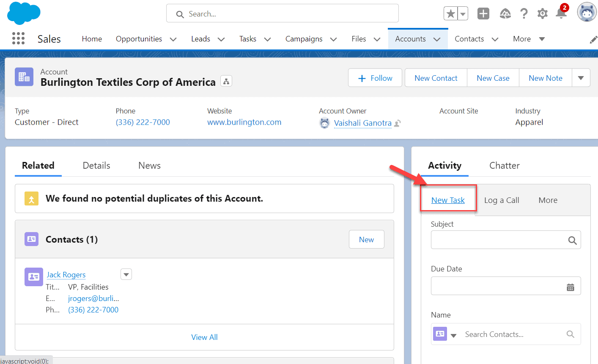Image resolution: width=598 pixels, height=364 pixels.
Task: Expand the dropdown beside New Note
Action: click(x=581, y=78)
